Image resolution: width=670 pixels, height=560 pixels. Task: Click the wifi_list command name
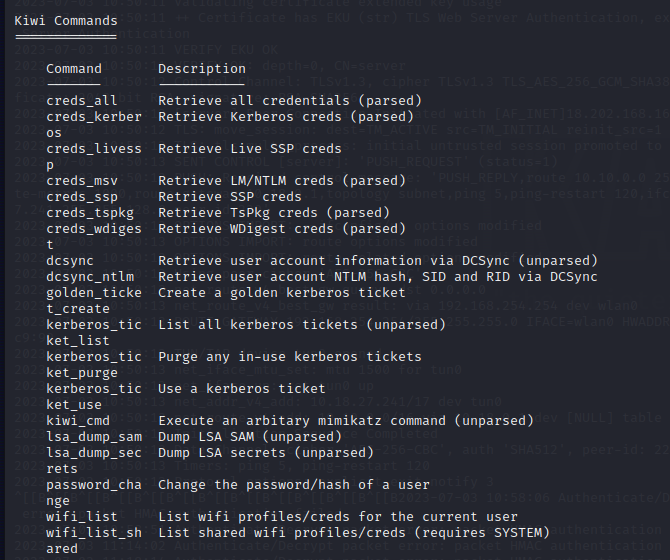pos(82,517)
